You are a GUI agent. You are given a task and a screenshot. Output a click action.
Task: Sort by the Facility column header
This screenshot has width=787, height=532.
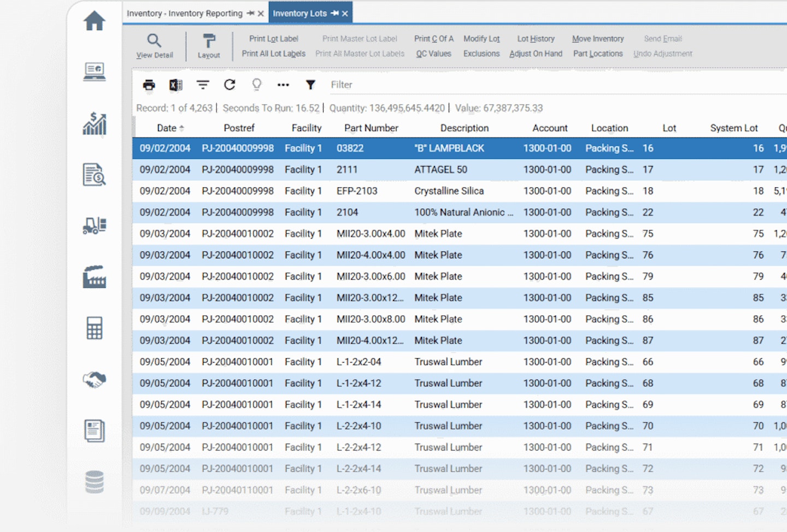pos(307,128)
